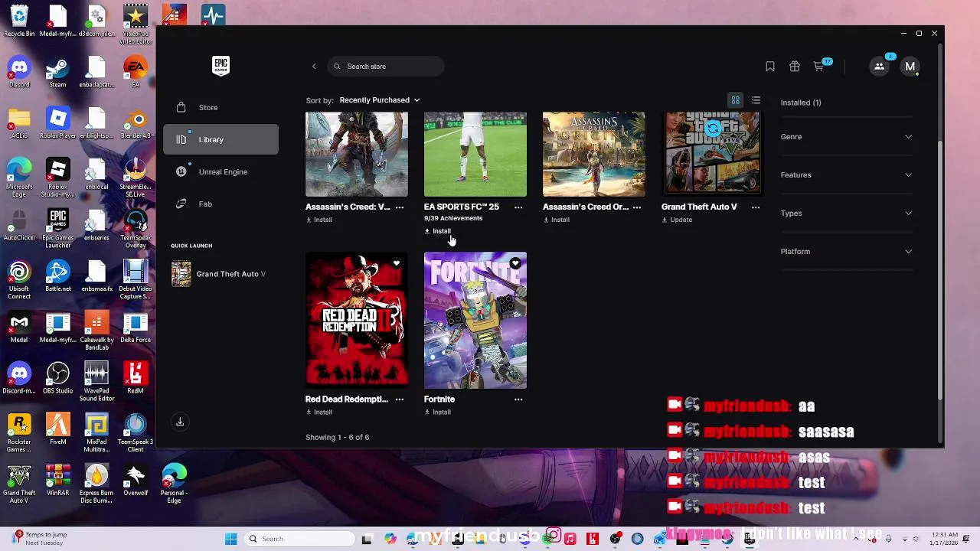Click the Search store field
The image size is (980, 551).
pyautogui.click(x=386, y=67)
